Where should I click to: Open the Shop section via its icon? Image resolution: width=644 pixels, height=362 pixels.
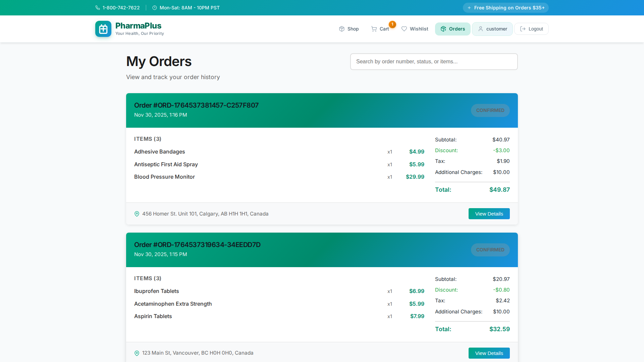coord(342,29)
